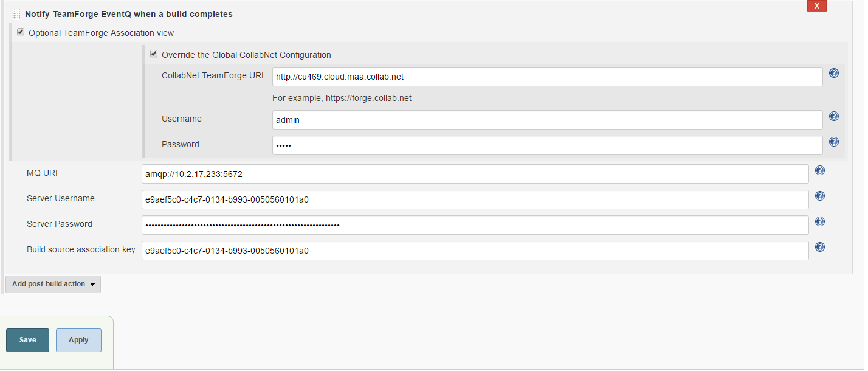
Task: Click the 'CollabNet TeamForge URL' label
Action: pos(213,75)
